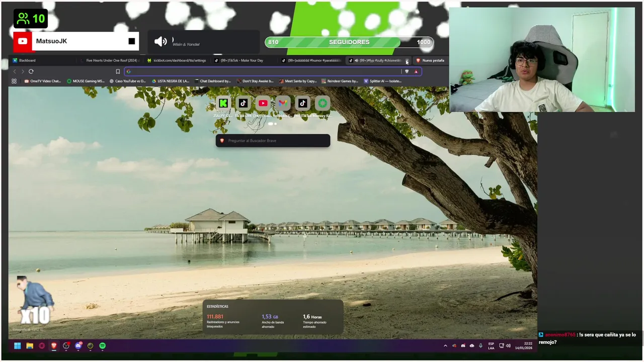Open the Gmail Recibidos speed dial tile
The height and width of the screenshot is (362, 644).
click(x=283, y=103)
